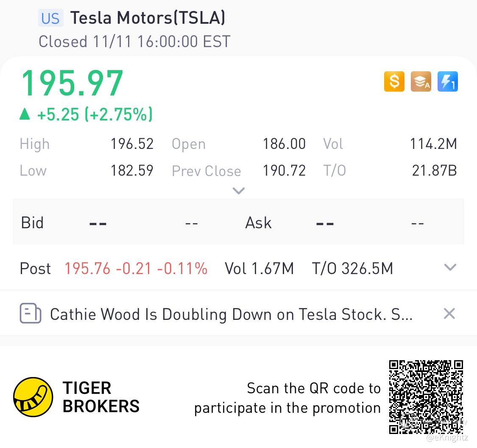Tap the orange dollar sign badge icon
The image size is (477, 448).
point(394,81)
